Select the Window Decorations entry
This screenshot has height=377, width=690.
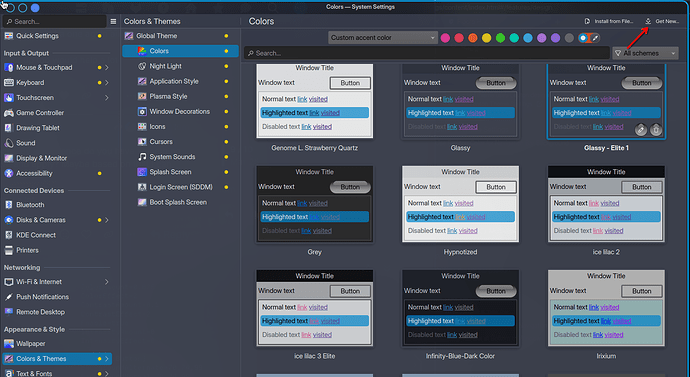[x=181, y=111]
